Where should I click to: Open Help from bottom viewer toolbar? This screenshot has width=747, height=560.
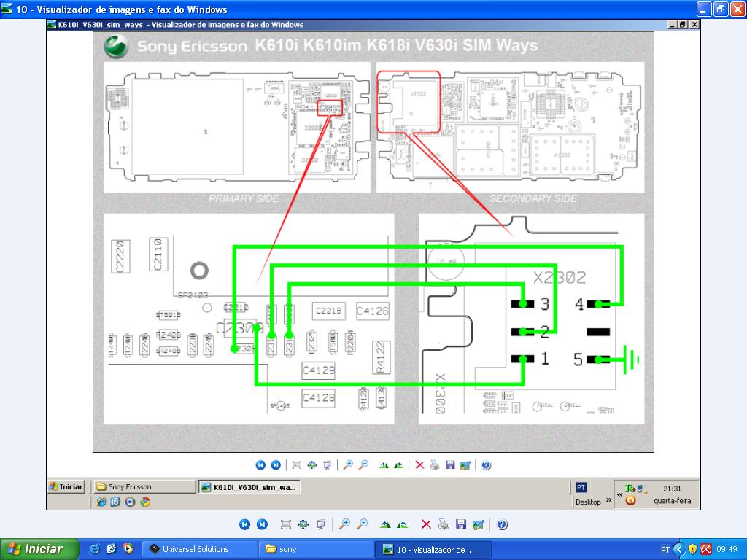point(502,524)
